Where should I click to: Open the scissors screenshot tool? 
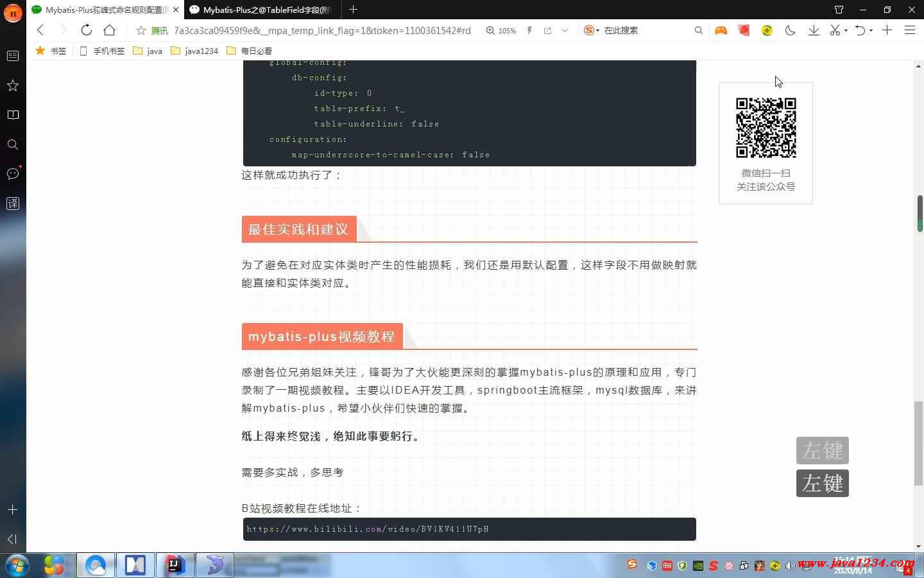coord(835,30)
